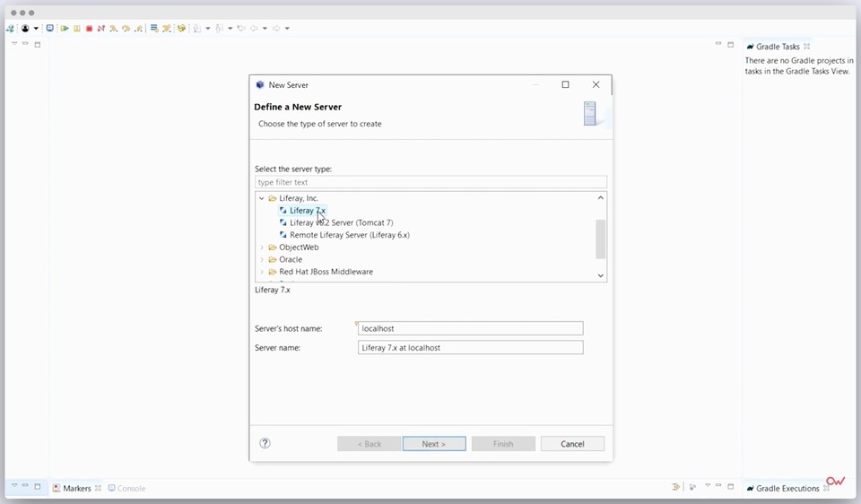Click the red Terminate toolbar icon
Viewport: 861px width, 504px height.
89,29
